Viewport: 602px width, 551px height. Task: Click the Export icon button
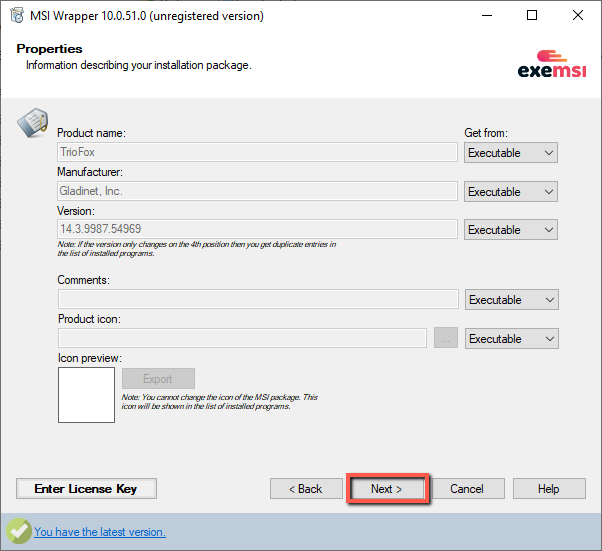(158, 379)
